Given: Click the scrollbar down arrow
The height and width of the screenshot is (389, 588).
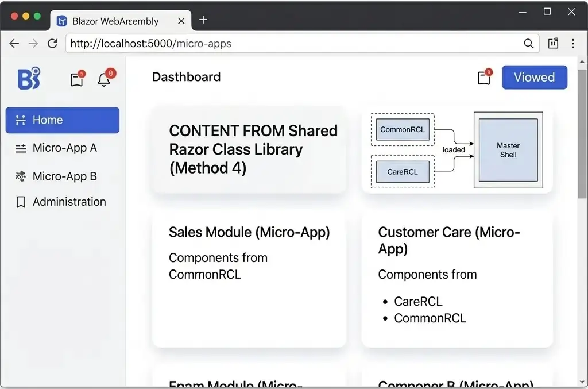Looking at the screenshot, I should [x=582, y=382].
